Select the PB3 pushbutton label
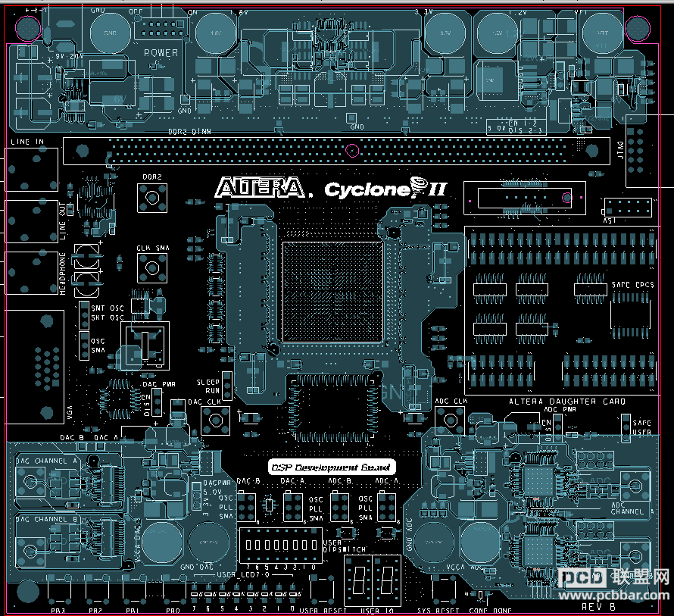The width and height of the screenshot is (674, 616). click(58, 611)
